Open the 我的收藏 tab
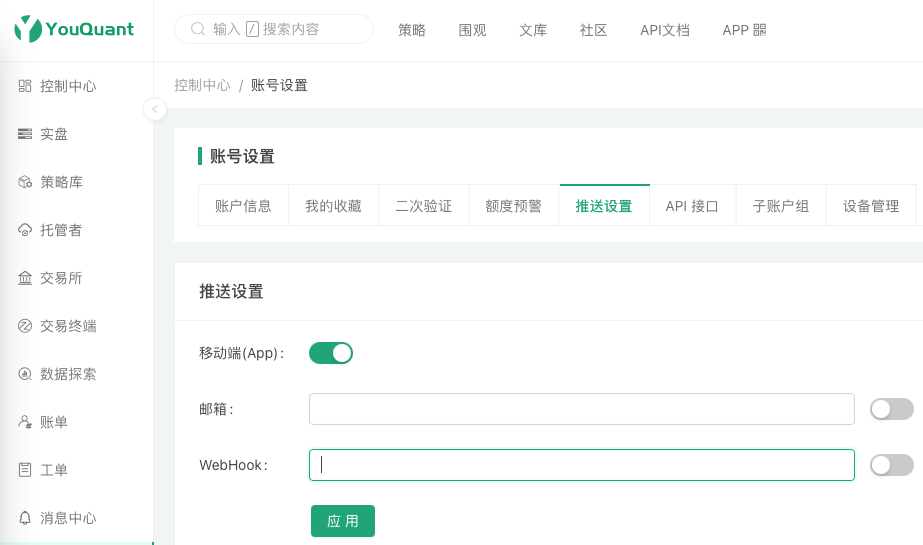The image size is (923, 545). [333, 206]
